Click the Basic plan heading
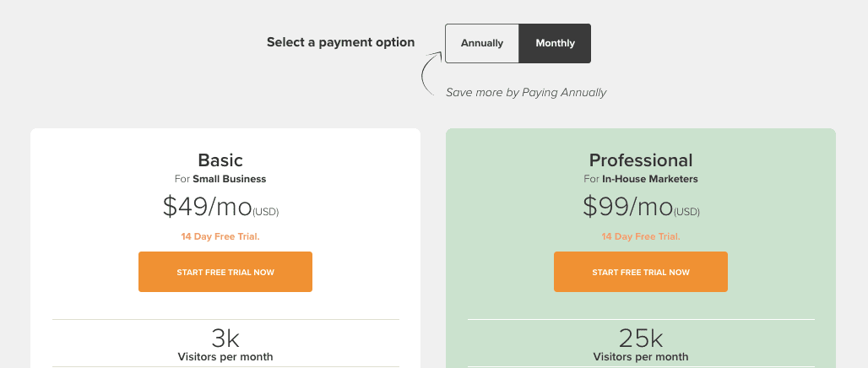The width and height of the screenshot is (868, 368). coord(220,160)
